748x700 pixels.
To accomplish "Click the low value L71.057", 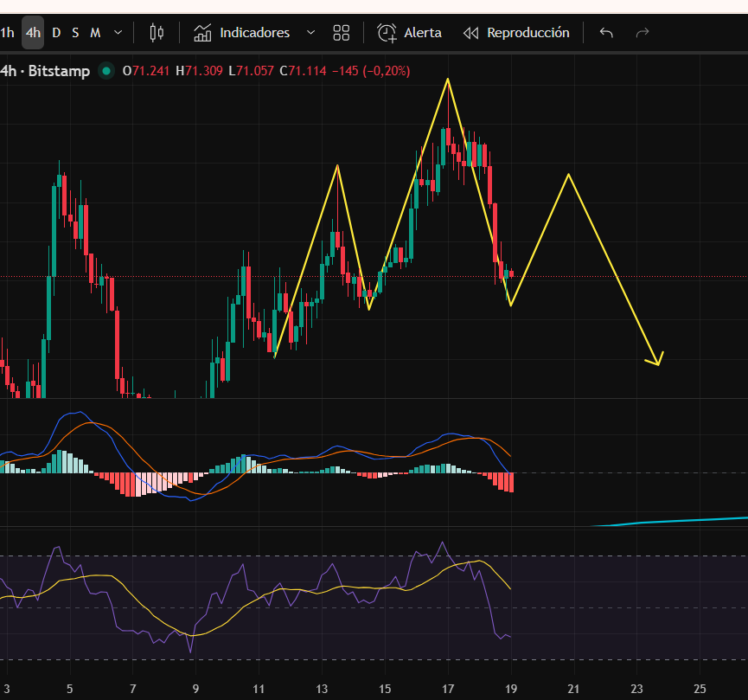I will (252, 71).
